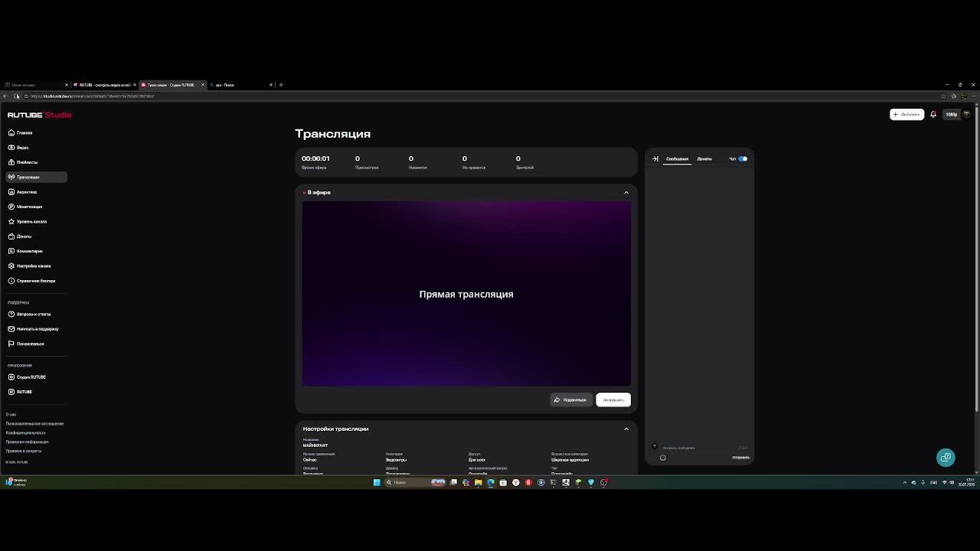This screenshot has height=551, width=980.
Task: Switch to the Поиск browser tab
Action: point(240,85)
